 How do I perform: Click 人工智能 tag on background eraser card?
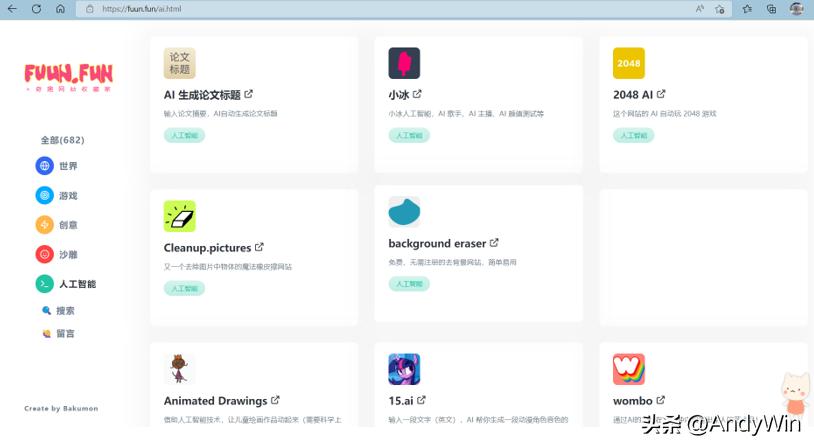pyautogui.click(x=409, y=284)
